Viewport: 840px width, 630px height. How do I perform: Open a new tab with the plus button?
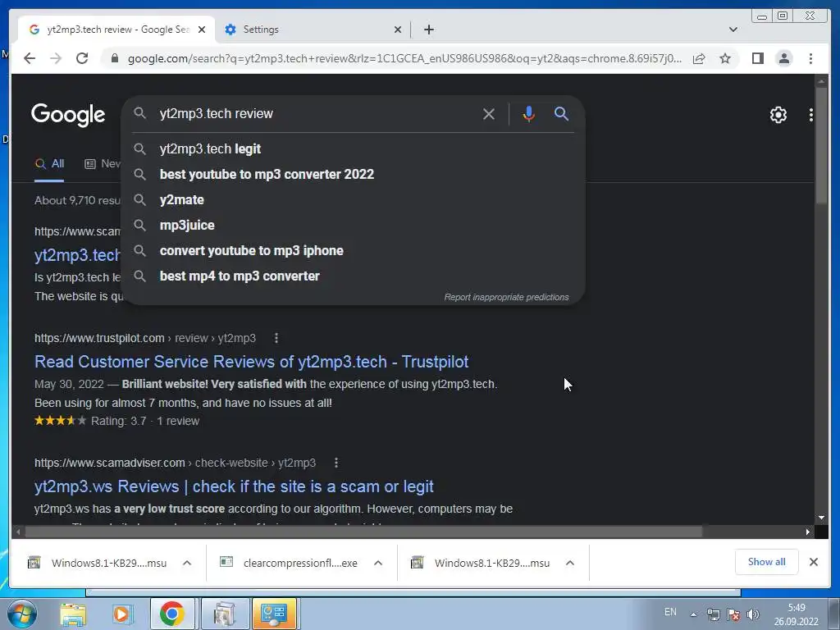pyautogui.click(x=428, y=30)
